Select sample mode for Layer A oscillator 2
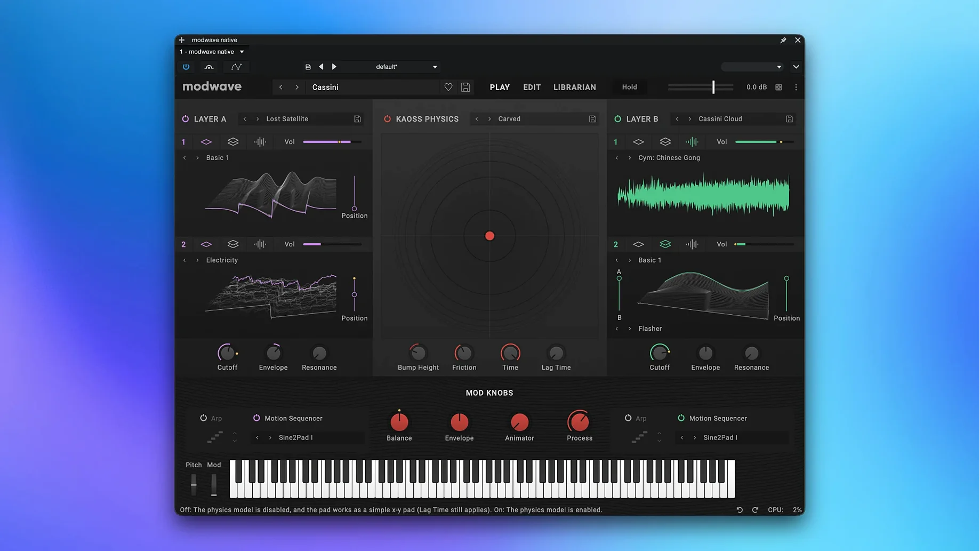 click(x=260, y=244)
